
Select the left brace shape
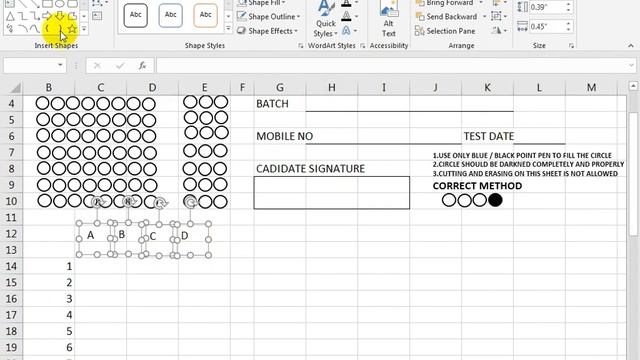pyautogui.click(x=47, y=29)
